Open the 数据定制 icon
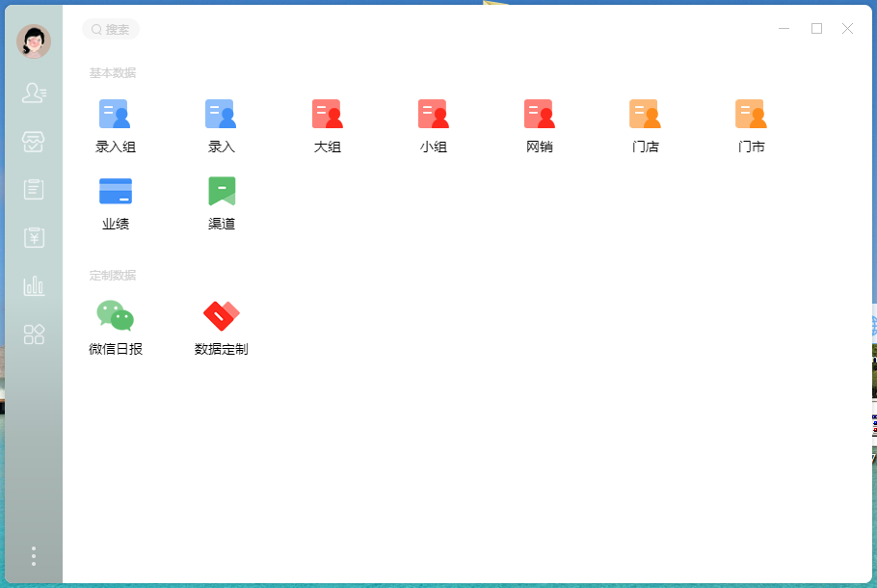This screenshot has height=588, width=877. (x=222, y=316)
